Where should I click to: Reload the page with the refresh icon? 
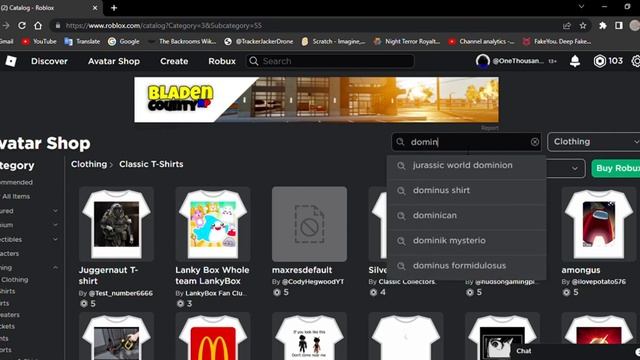coord(22,25)
